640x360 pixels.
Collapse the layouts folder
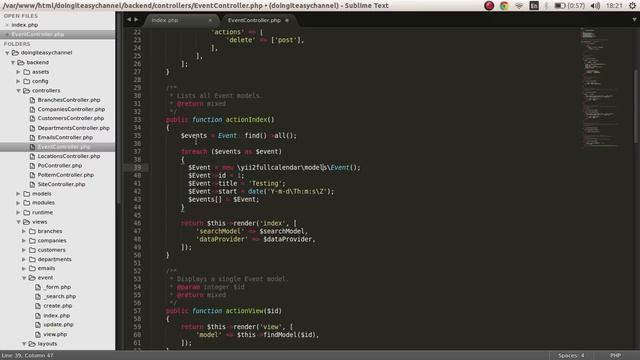pyautogui.click(x=24, y=344)
